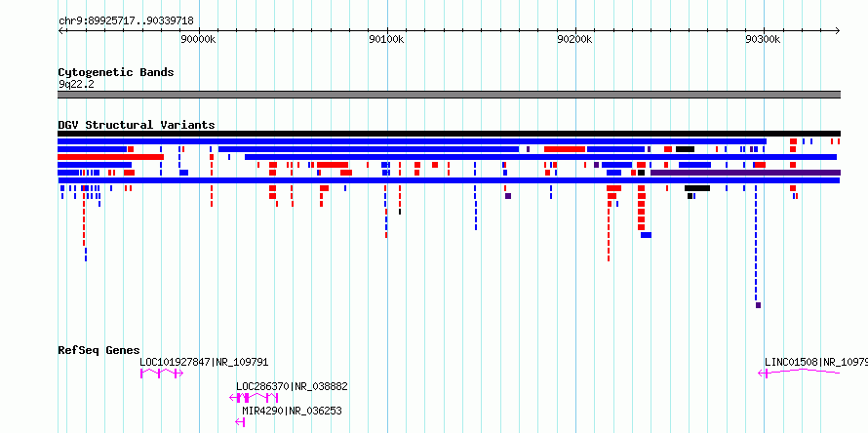
Task: Click the 90000k scale label
Action: pos(198,39)
